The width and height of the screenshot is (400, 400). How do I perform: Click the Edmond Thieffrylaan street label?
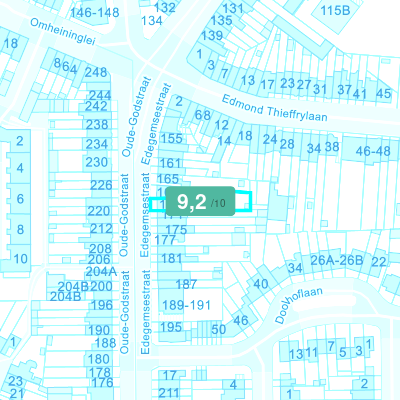[274, 108]
